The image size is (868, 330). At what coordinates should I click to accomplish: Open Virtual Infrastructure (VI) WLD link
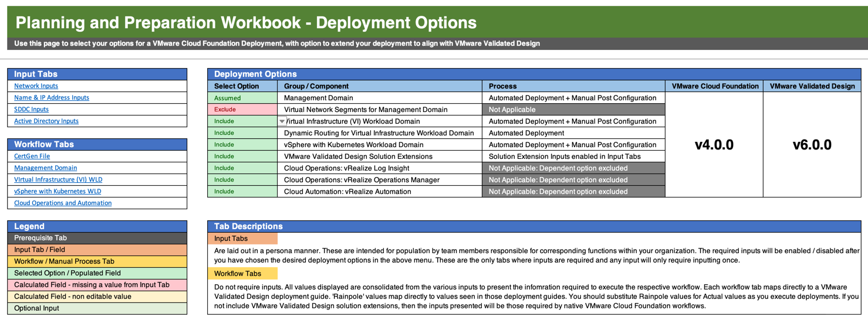(x=58, y=180)
